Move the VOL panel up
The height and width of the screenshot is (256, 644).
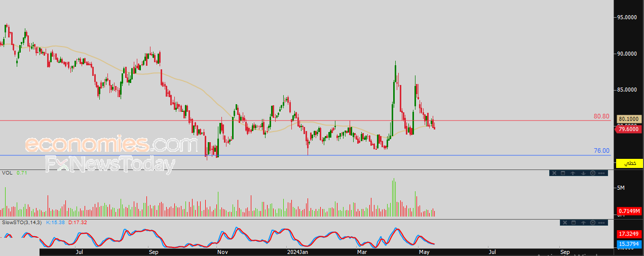[573, 173]
